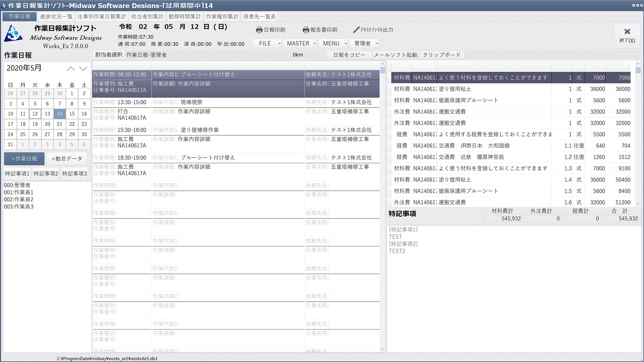Open the 勤務時間集計 tab
This screenshot has height=362, width=644.
185,16
